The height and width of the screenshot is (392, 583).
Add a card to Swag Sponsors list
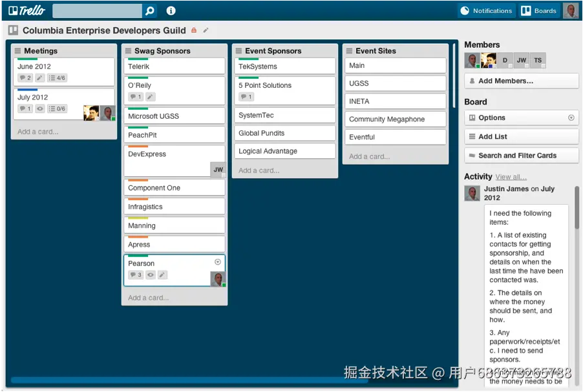coord(149,298)
